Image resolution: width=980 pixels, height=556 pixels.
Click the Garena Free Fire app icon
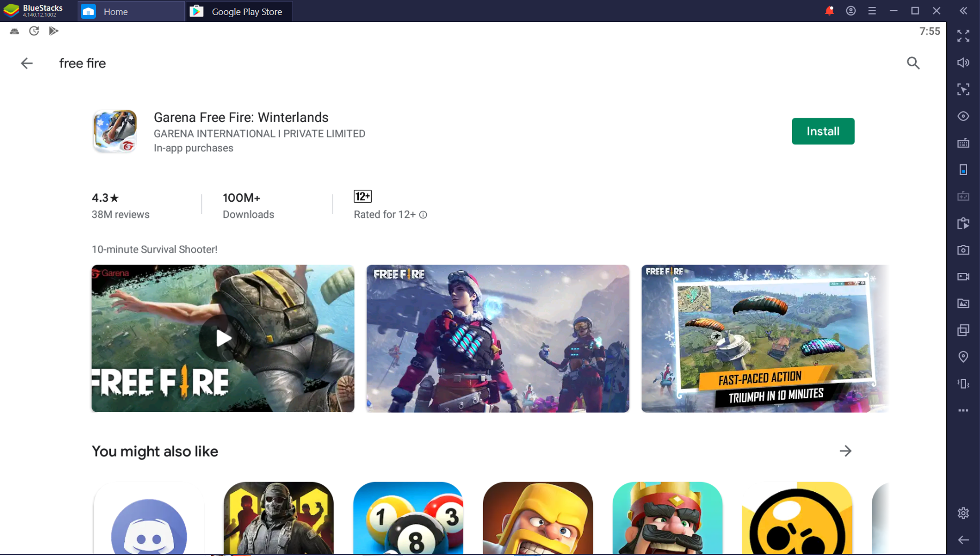pyautogui.click(x=115, y=132)
